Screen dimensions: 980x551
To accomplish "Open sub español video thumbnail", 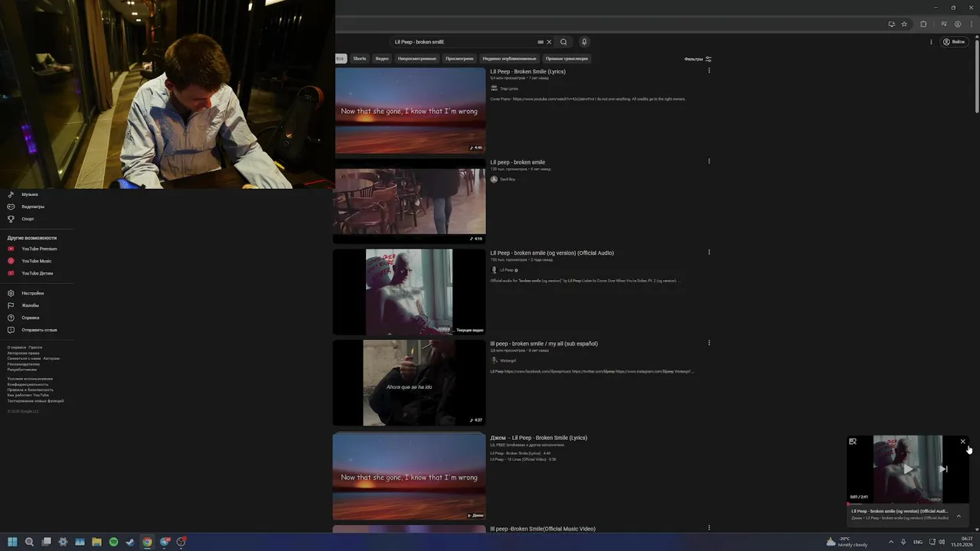I will 410,383.
